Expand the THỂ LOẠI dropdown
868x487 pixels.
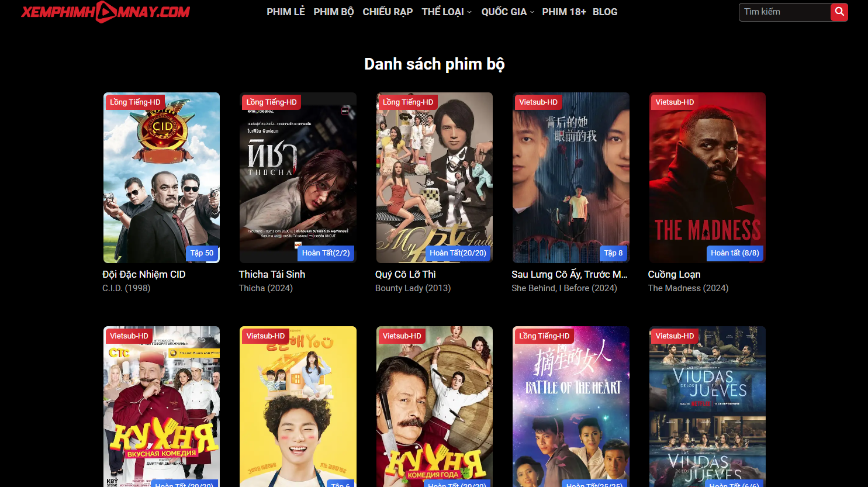(x=447, y=12)
